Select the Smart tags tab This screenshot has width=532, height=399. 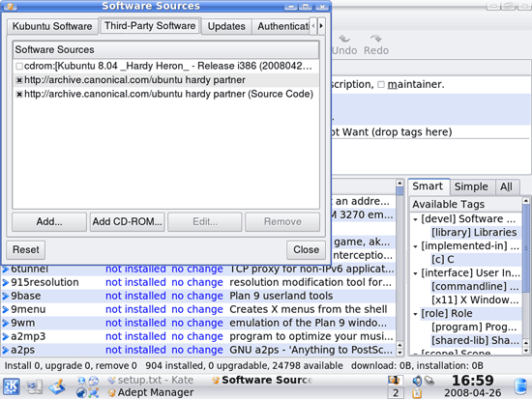(x=428, y=186)
